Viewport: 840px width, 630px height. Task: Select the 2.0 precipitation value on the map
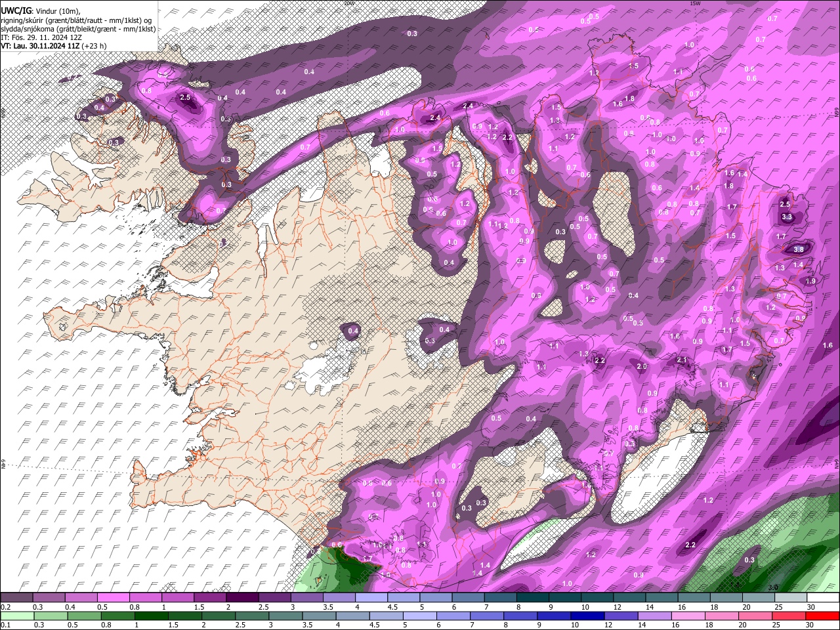(x=642, y=366)
